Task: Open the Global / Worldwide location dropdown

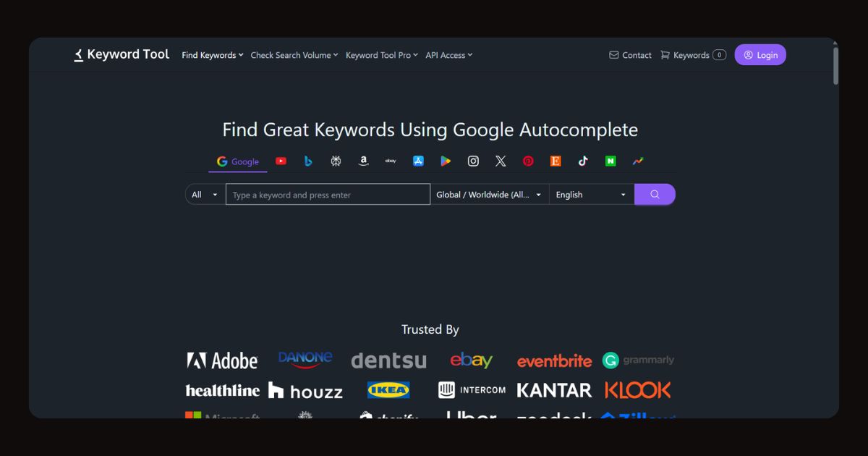Action: (490, 195)
